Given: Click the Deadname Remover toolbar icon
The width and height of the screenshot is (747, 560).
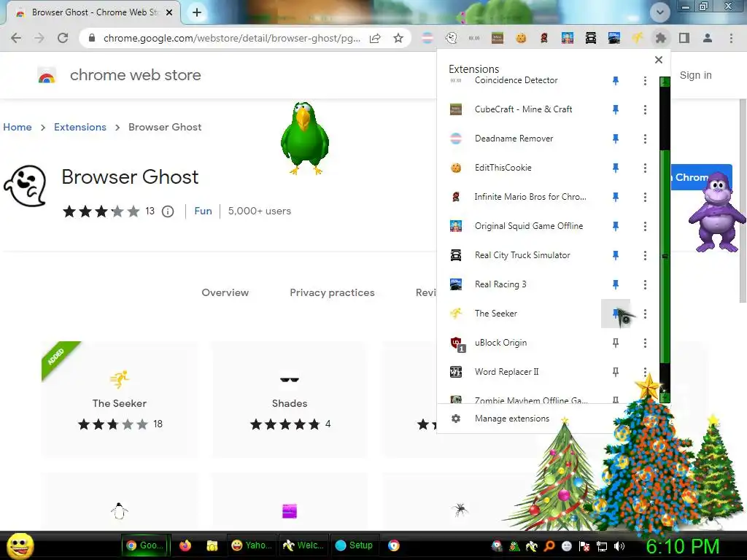Looking at the screenshot, I should [x=427, y=38].
